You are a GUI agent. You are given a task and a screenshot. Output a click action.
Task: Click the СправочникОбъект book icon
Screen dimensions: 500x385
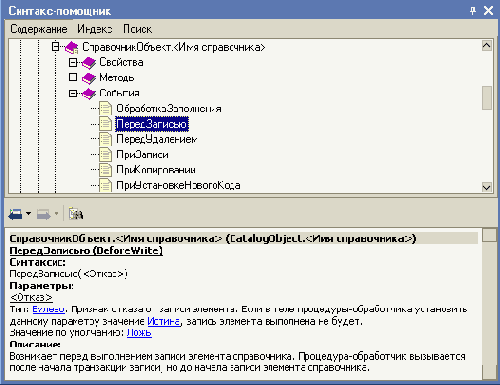pyautogui.click(x=72, y=47)
